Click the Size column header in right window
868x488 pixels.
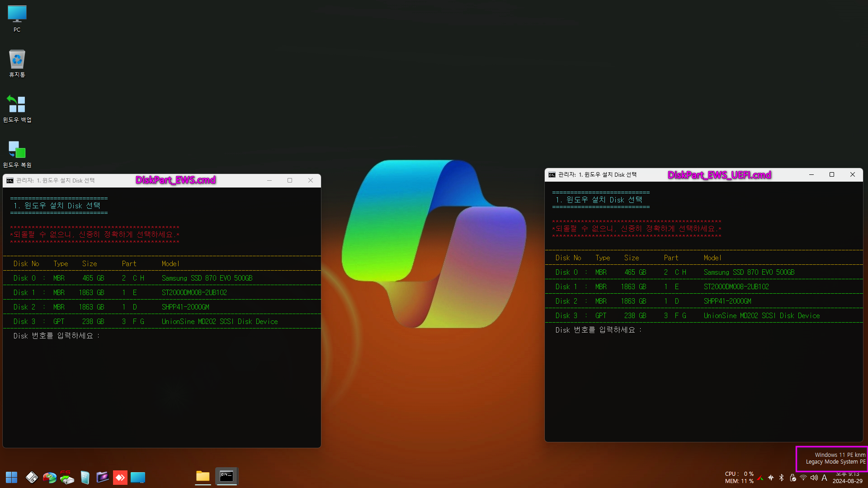point(632,258)
